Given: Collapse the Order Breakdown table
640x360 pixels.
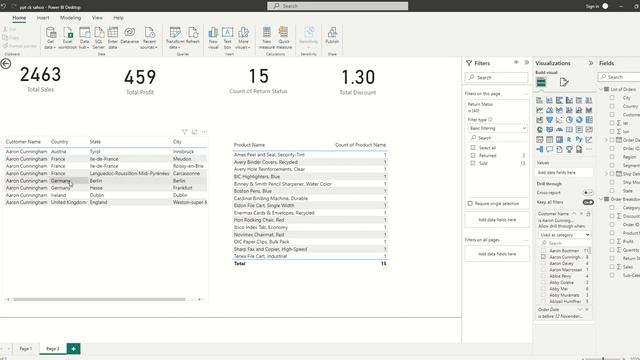Looking at the screenshot, I should 601,199.
